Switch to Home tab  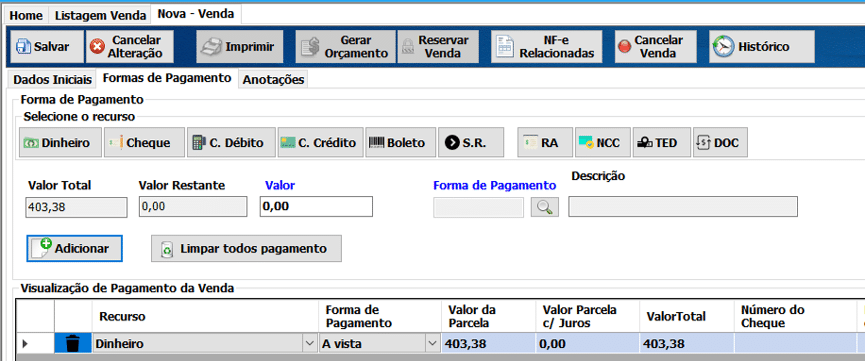pyautogui.click(x=26, y=15)
